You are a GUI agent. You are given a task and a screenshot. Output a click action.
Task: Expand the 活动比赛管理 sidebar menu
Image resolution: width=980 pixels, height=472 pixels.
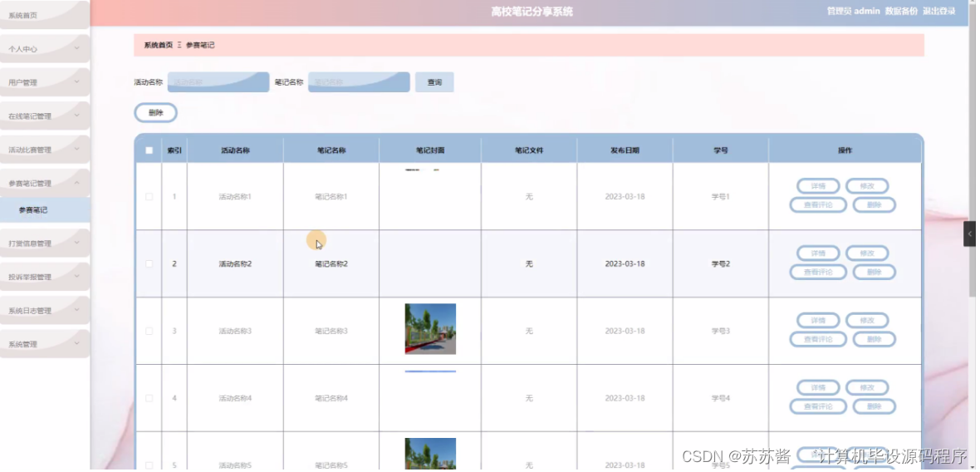44,150
